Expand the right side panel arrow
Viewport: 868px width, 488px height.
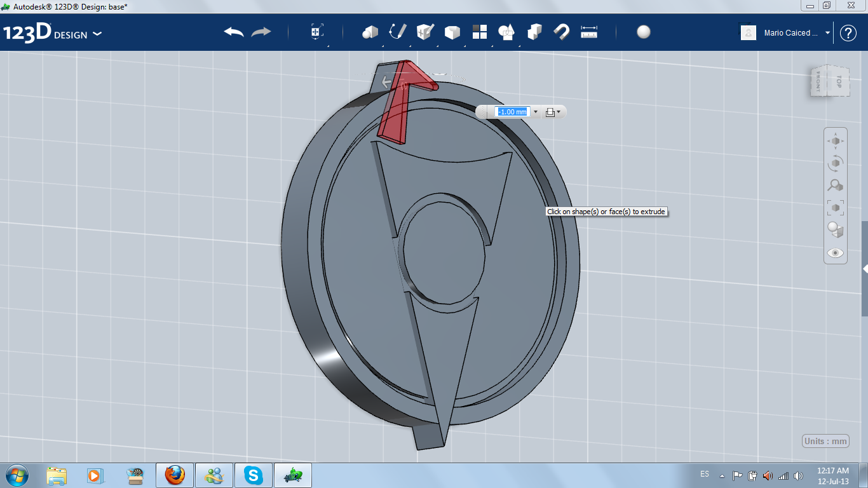[865, 269]
